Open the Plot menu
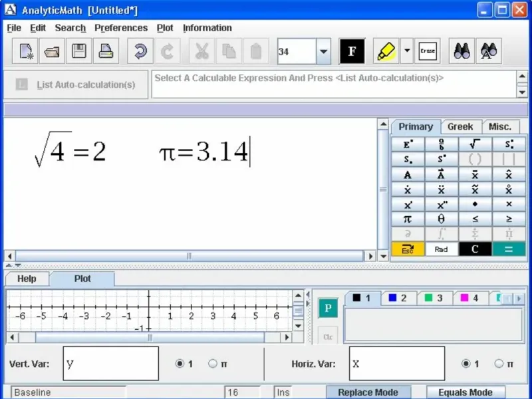The height and width of the screenshot is (399, 532). tap(165, 28)
